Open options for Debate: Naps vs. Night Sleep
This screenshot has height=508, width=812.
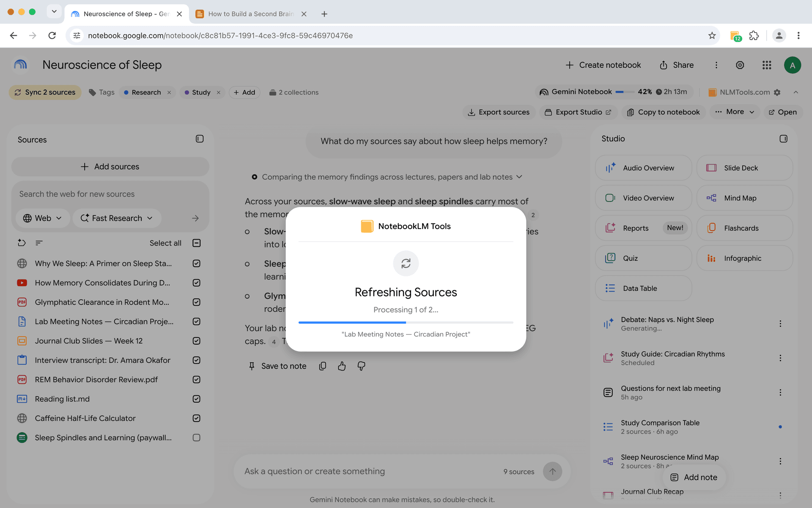pyautogui.click(x=780, y=324)
